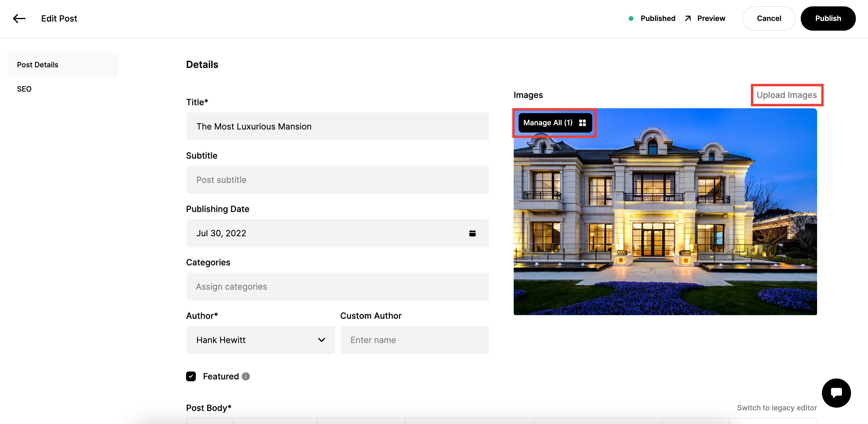The height and width of the screenshot is (424, 868).
Task: Click Switch to legacy editor
Action: (x=777, y=408)
